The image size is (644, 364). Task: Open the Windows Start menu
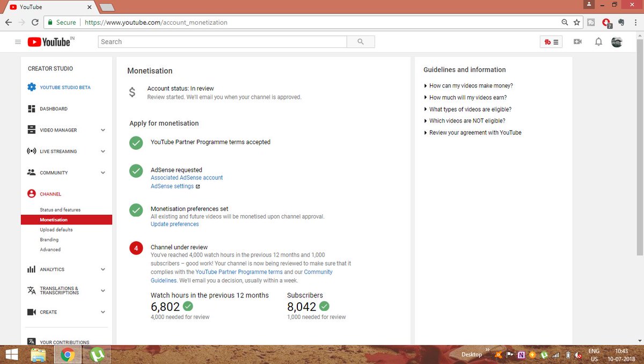click(11, 354)
